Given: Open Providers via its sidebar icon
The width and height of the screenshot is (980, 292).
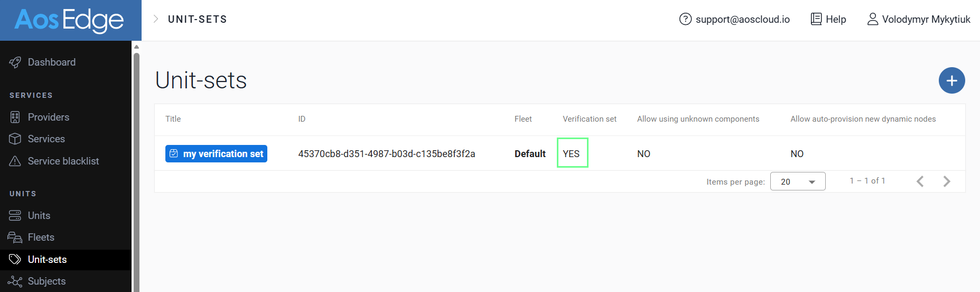Looking at the screenshot, I should (x=15, y=117).
